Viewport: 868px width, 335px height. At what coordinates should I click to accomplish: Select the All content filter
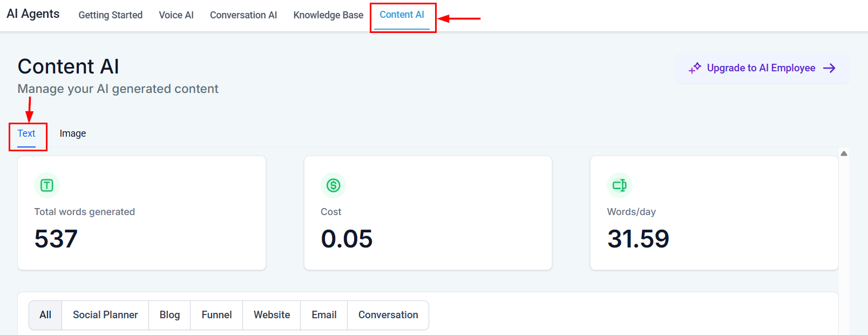coord(45,314)
